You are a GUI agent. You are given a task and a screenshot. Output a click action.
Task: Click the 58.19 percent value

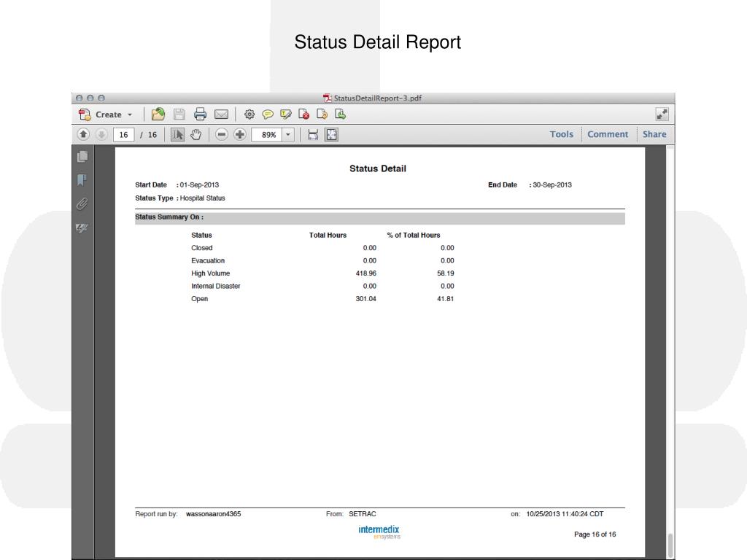(446, 273)
